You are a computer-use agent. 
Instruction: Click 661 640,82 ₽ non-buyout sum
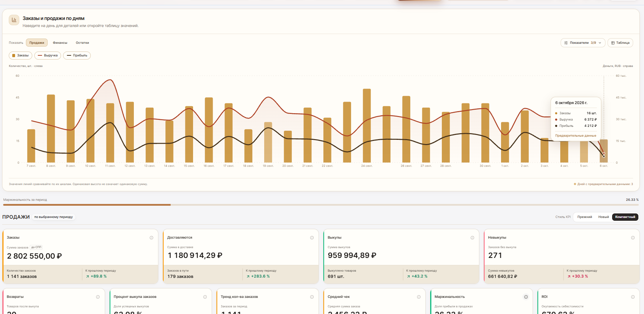pyautogui.click(x=502, y=277)
